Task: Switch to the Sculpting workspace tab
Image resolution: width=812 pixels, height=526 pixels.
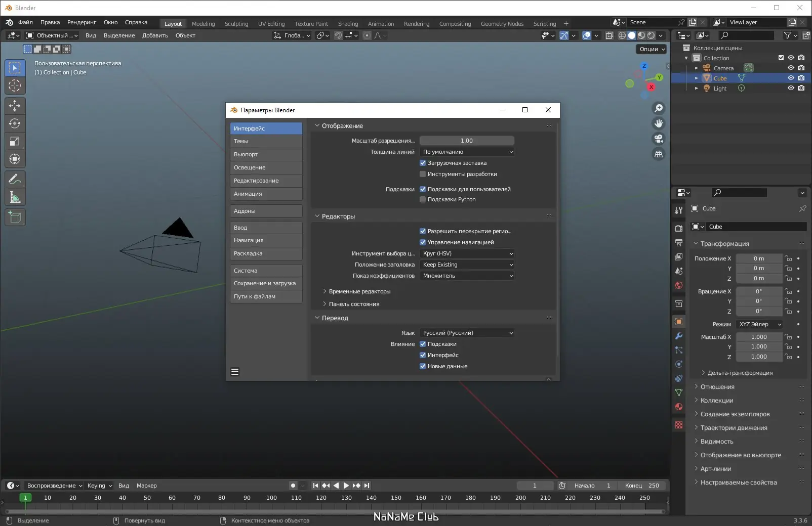Action: [x=236, y=24]
